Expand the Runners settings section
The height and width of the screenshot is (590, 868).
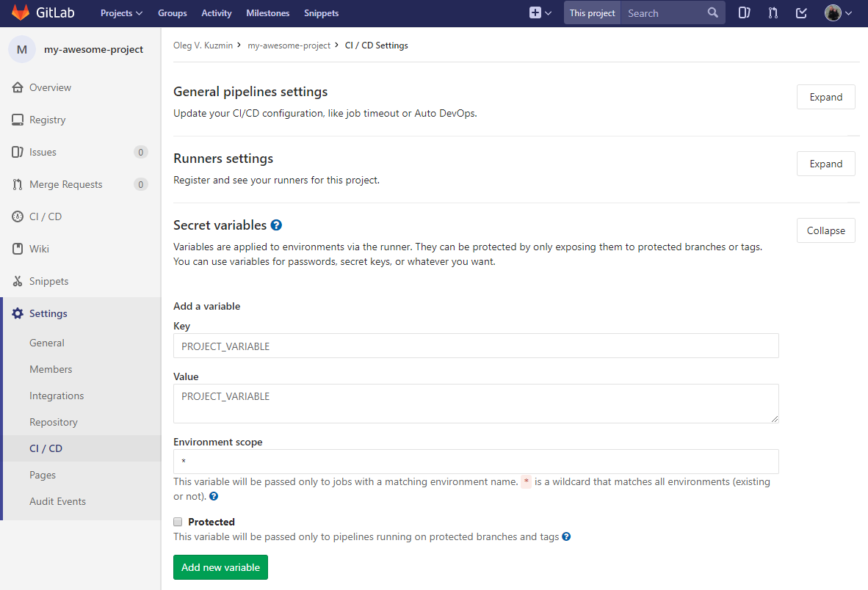coord(825,163)
